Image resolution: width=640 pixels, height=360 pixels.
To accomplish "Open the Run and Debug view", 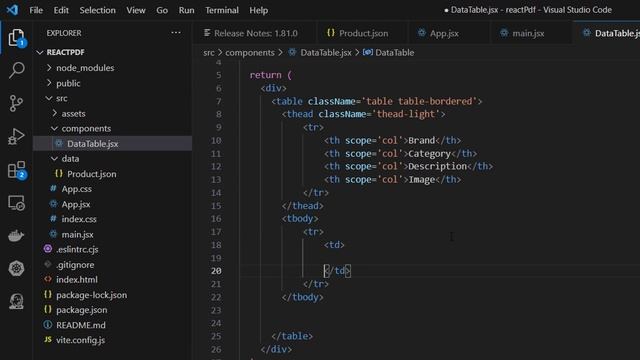I will [x=16, y=136].
